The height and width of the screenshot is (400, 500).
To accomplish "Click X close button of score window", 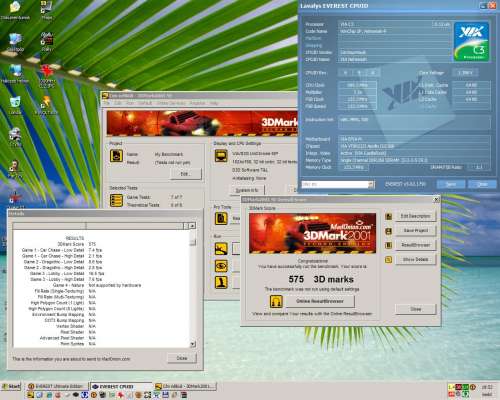I will 436,199.
